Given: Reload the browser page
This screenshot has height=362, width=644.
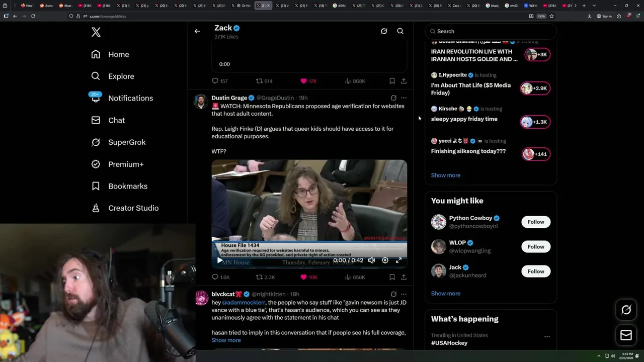Looking at the screenshot, I should 33,16.
